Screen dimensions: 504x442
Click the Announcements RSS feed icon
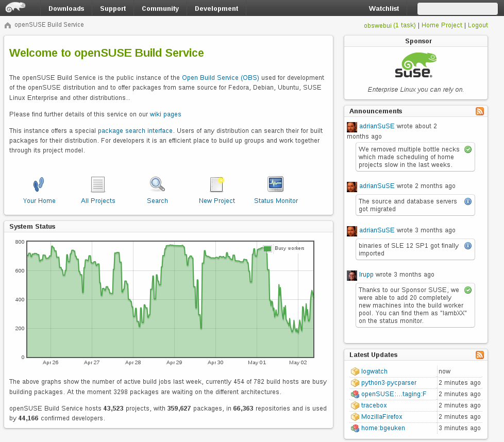click(479, 111)
